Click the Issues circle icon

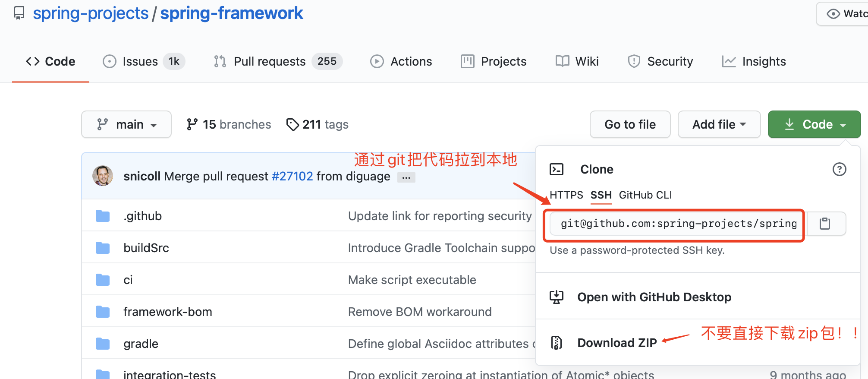tap(110, 61)
